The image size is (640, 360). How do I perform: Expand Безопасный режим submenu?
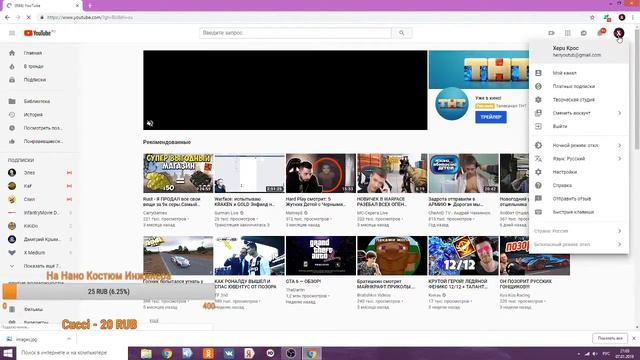pos(579,244)
